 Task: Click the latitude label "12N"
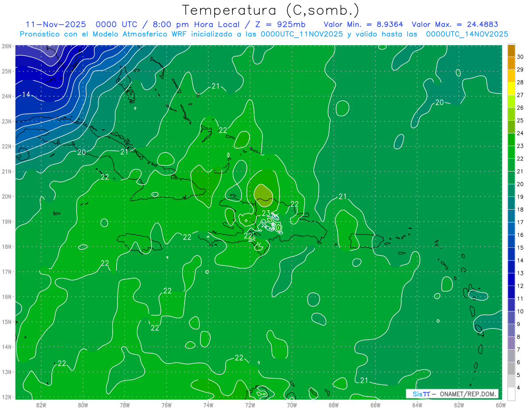point(7,397)
